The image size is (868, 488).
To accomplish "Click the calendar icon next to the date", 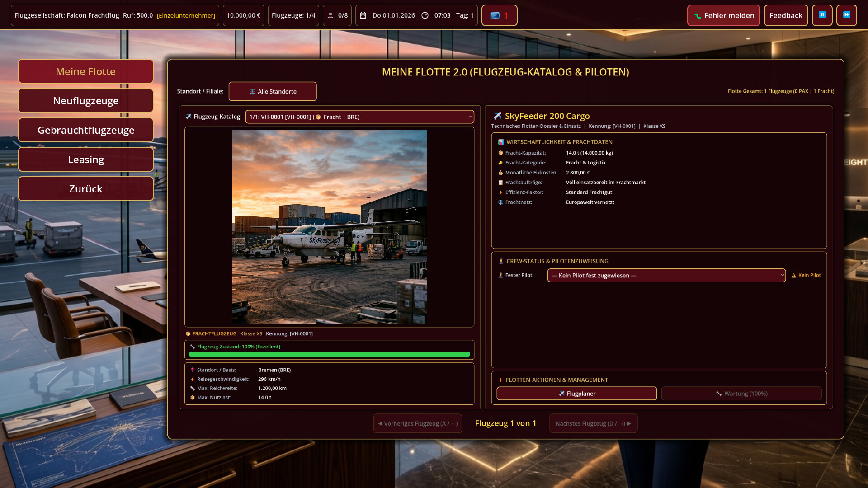I will [x=363, y=15].
